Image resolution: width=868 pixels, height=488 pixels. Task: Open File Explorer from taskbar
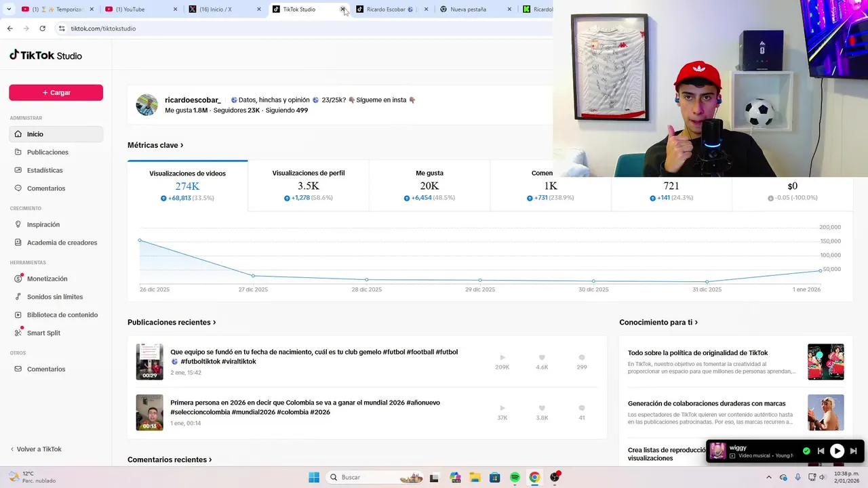[x=475, y=477]
